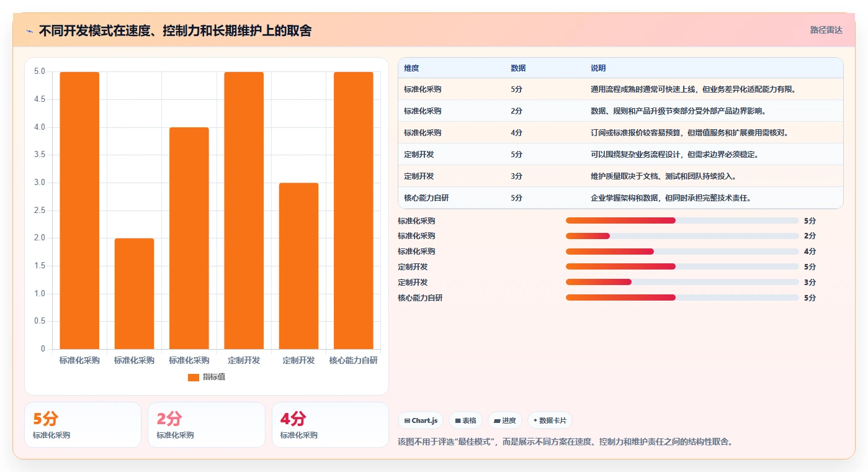Screen dimensions: 868x472
Task: Click the 2分 value beside the progress bar
Action: pos(810,236)
